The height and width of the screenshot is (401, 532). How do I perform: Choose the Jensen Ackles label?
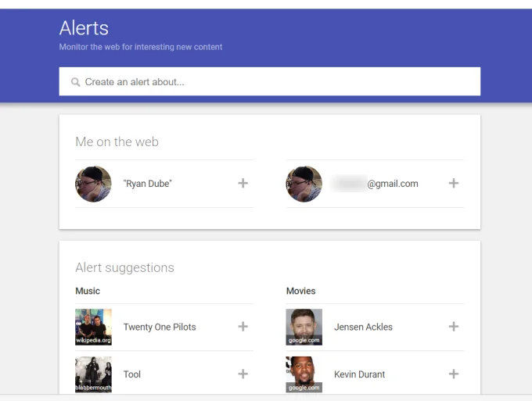click(363, 327)
